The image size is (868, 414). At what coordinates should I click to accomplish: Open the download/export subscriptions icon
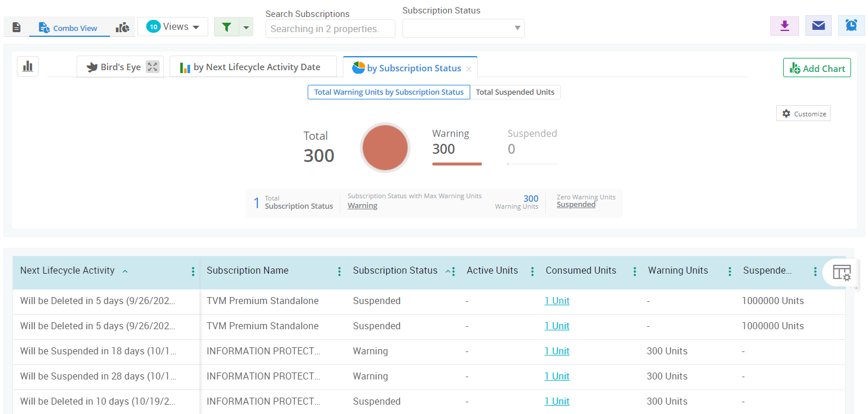tap(784, 26)
